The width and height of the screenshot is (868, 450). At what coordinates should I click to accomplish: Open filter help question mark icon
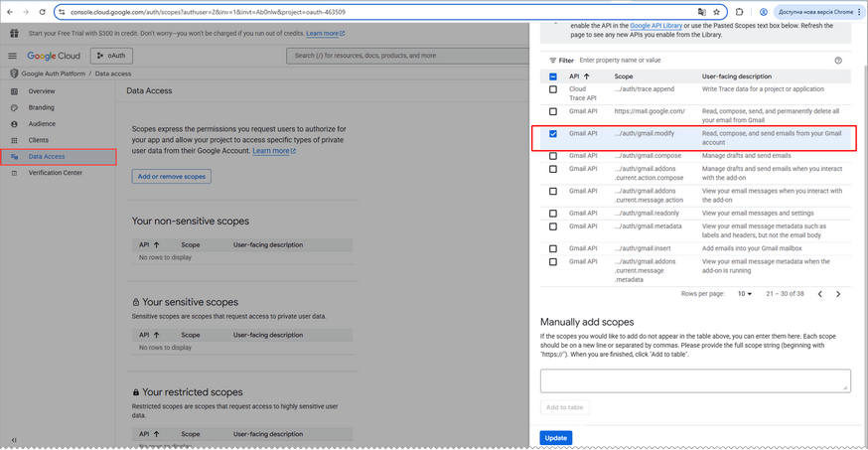tap(838, 61)
